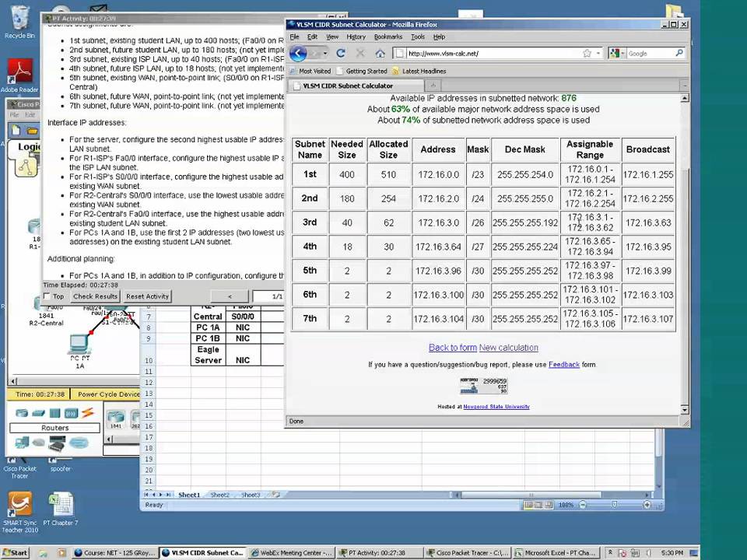Expand the navigation history dropdown arrow
Image resolution: width=747 pixels, height=560 pixels.
(x=324, y=54)
